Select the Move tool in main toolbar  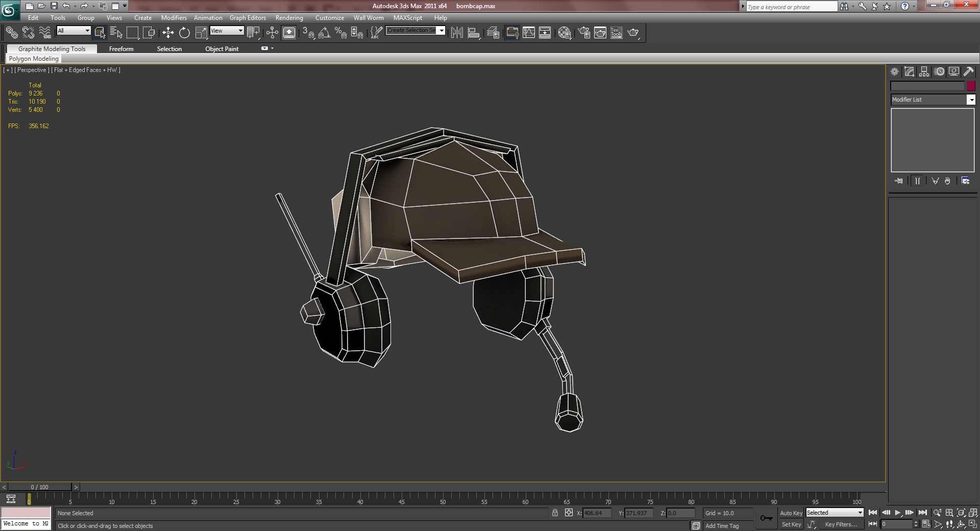pyautogui.click(x=168, y=33)
